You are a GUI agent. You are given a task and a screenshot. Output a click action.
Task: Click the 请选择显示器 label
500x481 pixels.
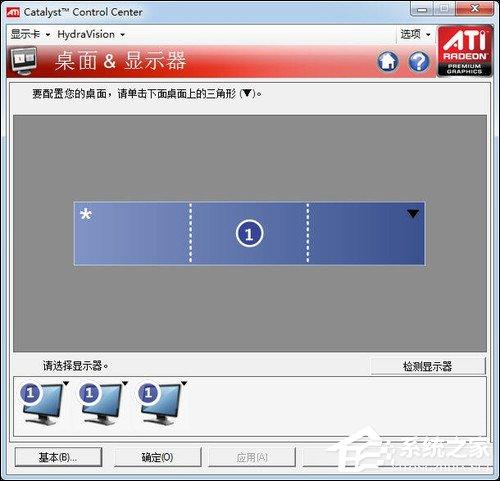(75, 366)
